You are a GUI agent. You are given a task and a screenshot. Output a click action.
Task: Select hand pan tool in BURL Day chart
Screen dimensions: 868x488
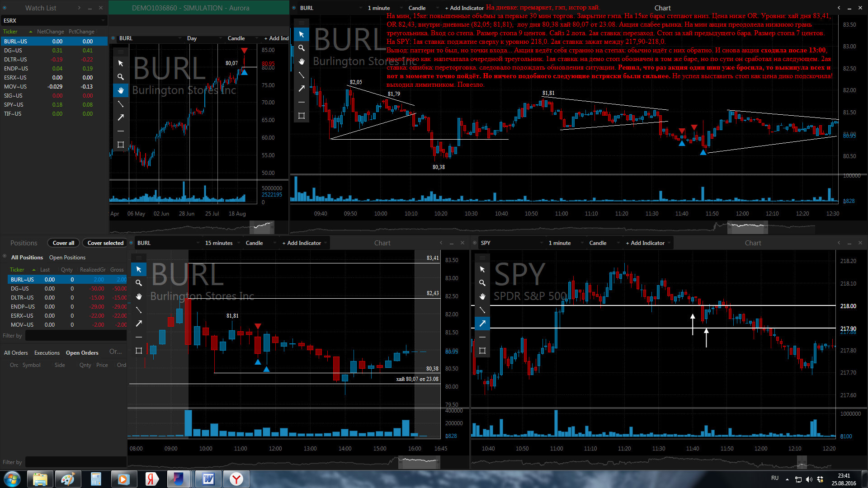click(121, 90)
